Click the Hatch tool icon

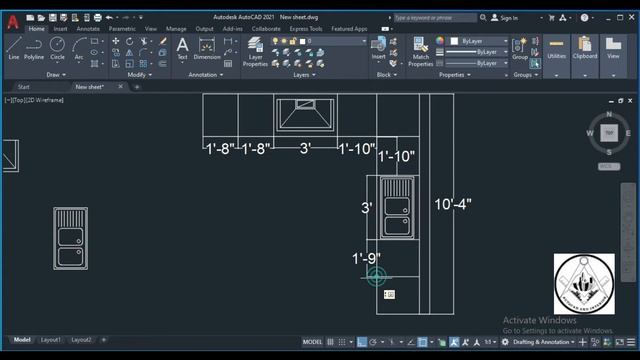click(95, 64)
